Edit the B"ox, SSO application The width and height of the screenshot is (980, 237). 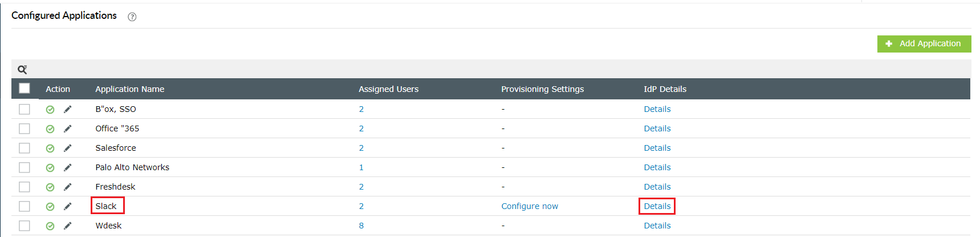pyautogui.click(x=67, y=109)
